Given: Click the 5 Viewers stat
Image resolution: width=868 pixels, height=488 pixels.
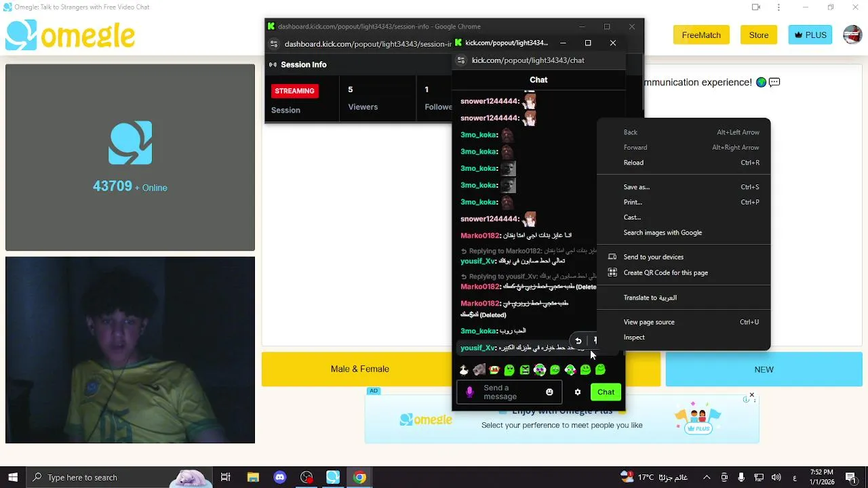Looking at the screenshot, I should coord(363,98).
